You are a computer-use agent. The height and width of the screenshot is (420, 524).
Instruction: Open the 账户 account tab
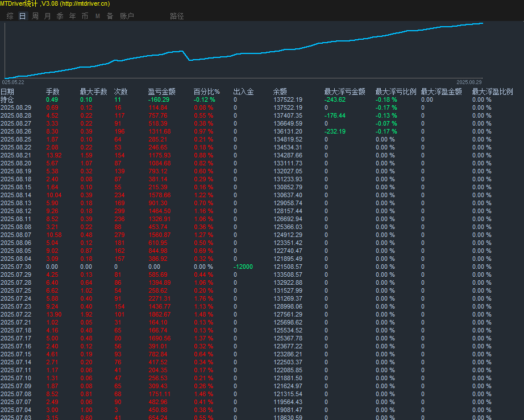127,16
